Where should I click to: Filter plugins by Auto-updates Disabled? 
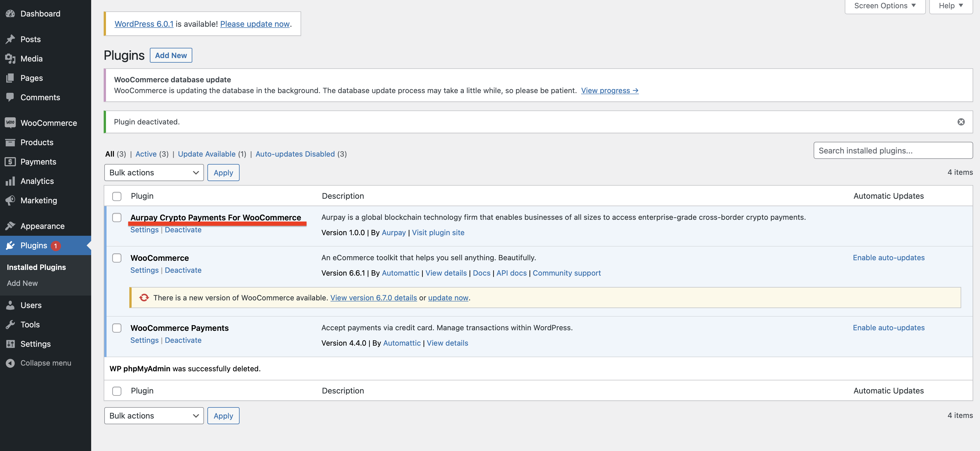pos(295,154)
